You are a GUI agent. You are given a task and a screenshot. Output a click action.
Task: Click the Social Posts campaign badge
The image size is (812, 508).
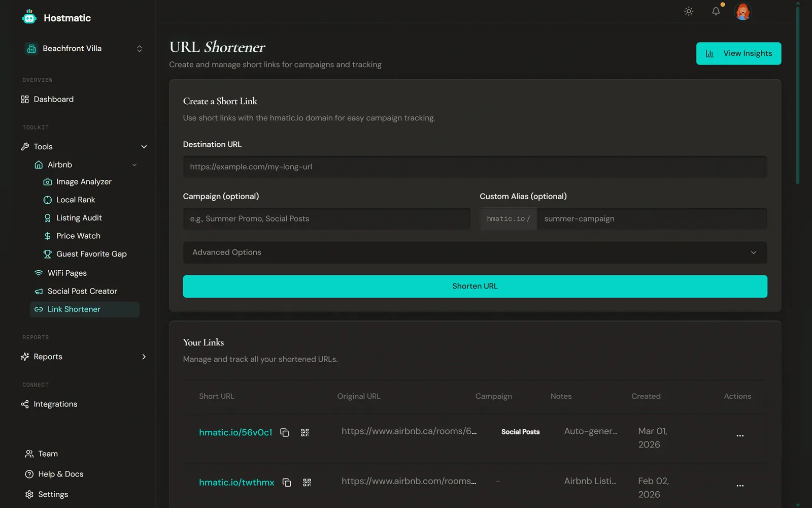pos(520,432)
